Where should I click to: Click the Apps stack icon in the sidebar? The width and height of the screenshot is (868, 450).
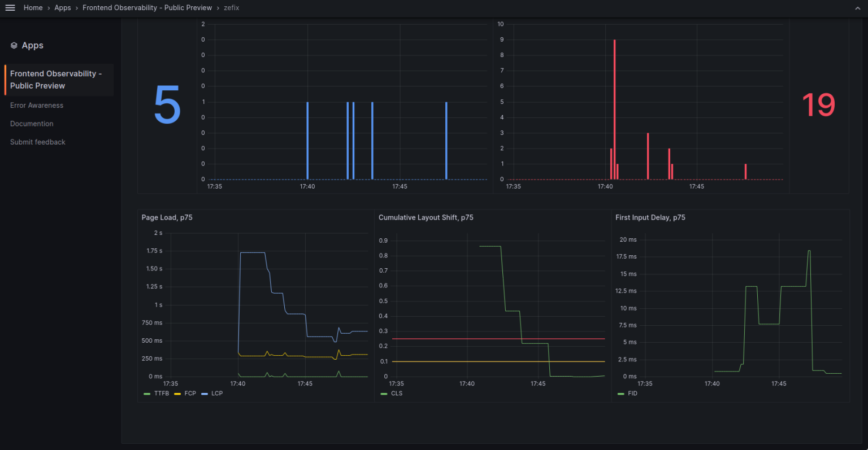[14, 45]
